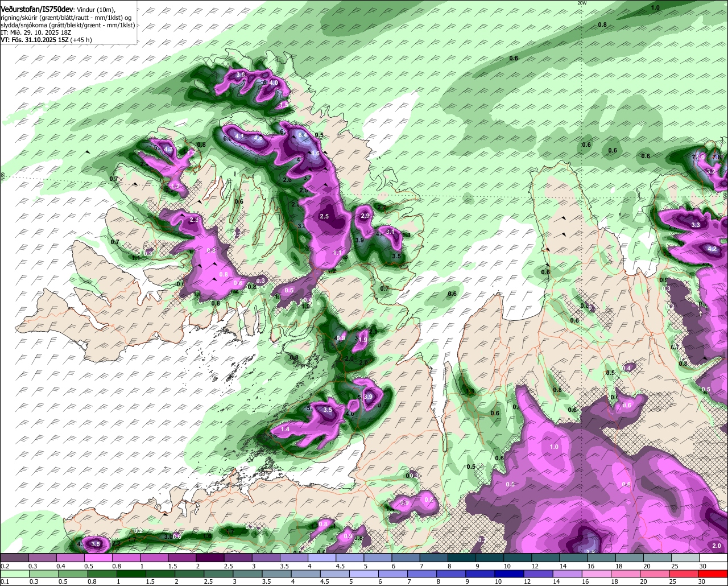Select the bright red swatch labelled 30 in rain legend
The width and height of the screenshot is (728, 586).
[713, 573]
